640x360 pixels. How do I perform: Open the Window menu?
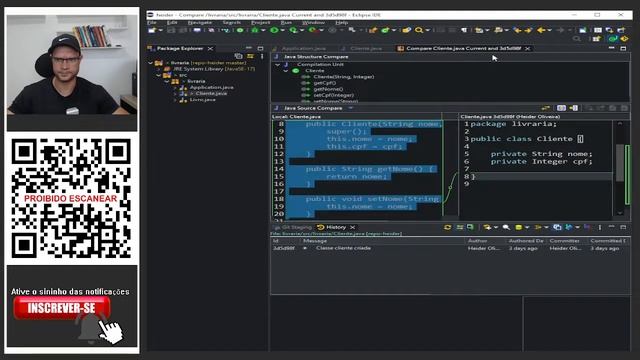pyautogui.click(x=313, y=22)
